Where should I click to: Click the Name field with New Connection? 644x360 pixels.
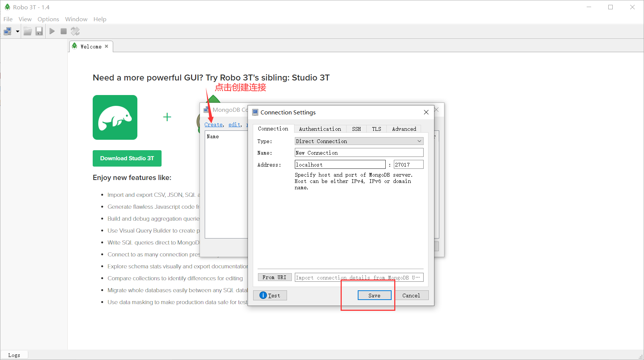359,153
